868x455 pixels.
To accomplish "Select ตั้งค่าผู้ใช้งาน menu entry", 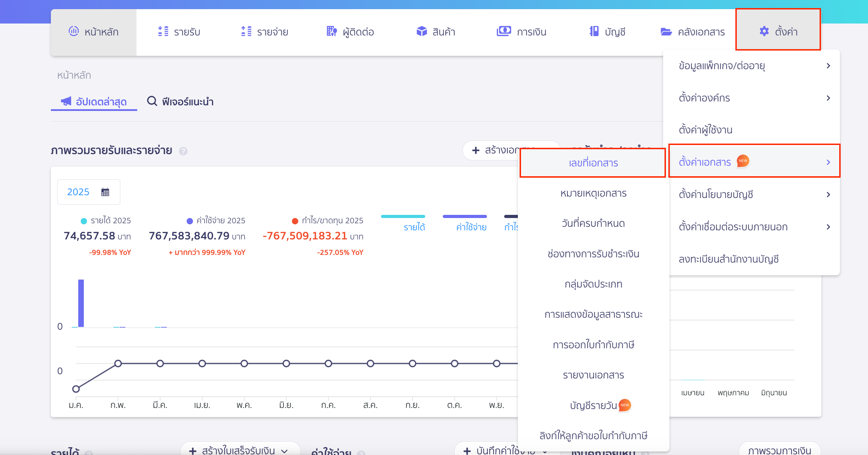I will pos(754,130).
